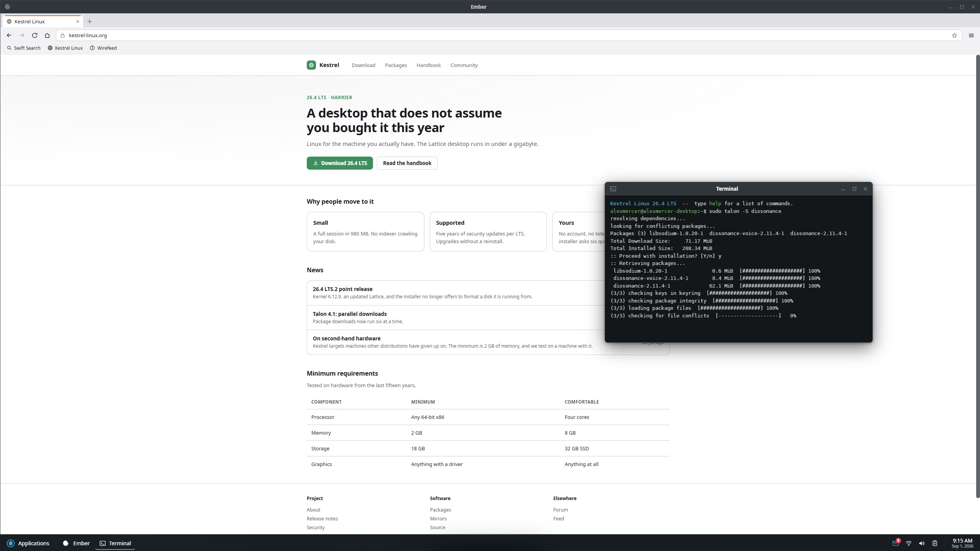
Task: Click the Small feature card
Action: coord(365,232)
